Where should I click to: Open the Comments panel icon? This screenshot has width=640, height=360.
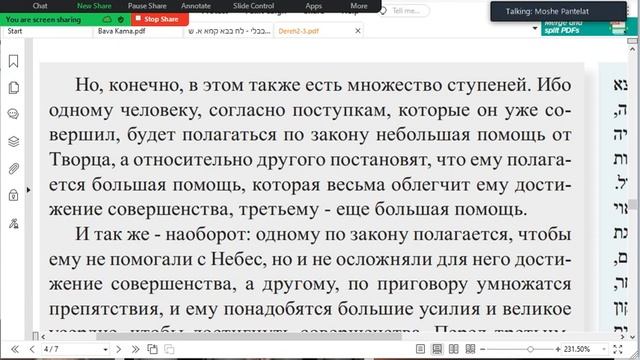tap(13, 114)
